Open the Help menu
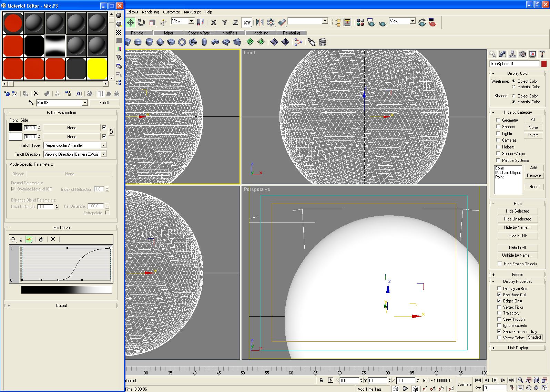 pyautogui.click(x=208, y=12)
